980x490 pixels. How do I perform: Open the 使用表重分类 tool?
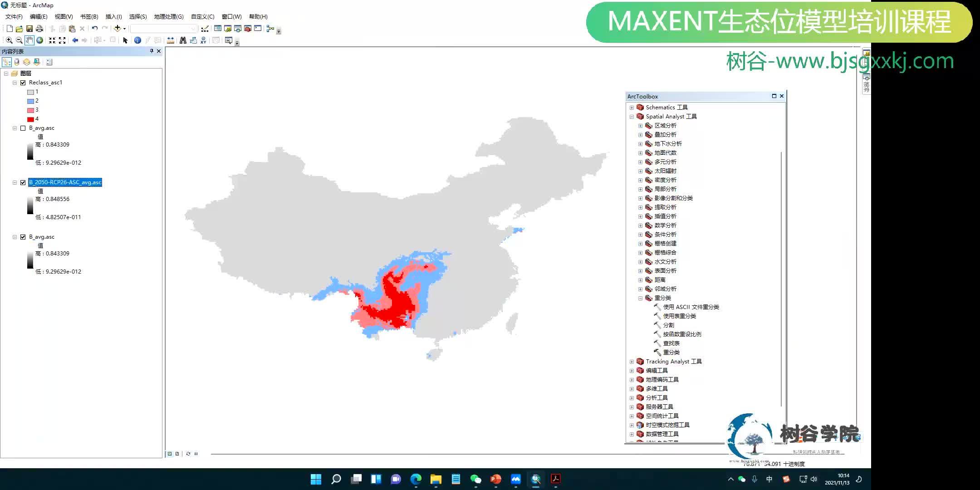(x=679, y=316)
